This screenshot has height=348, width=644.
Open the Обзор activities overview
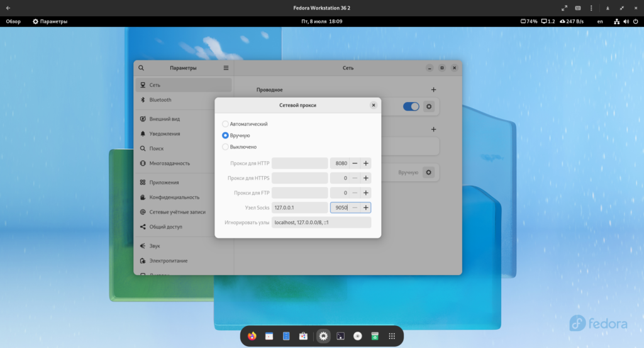13,21
